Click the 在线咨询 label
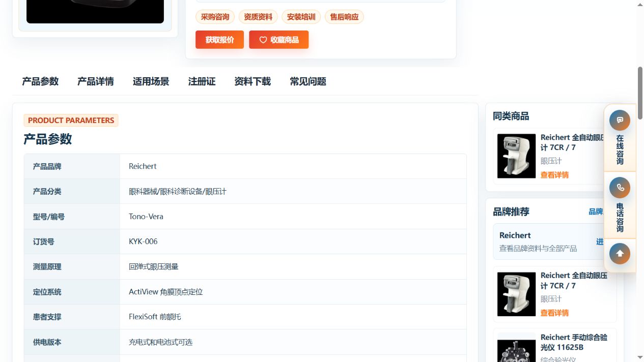The width and height of the screenshot is (644, 362). pyautogui.click(x=620, y=149)
